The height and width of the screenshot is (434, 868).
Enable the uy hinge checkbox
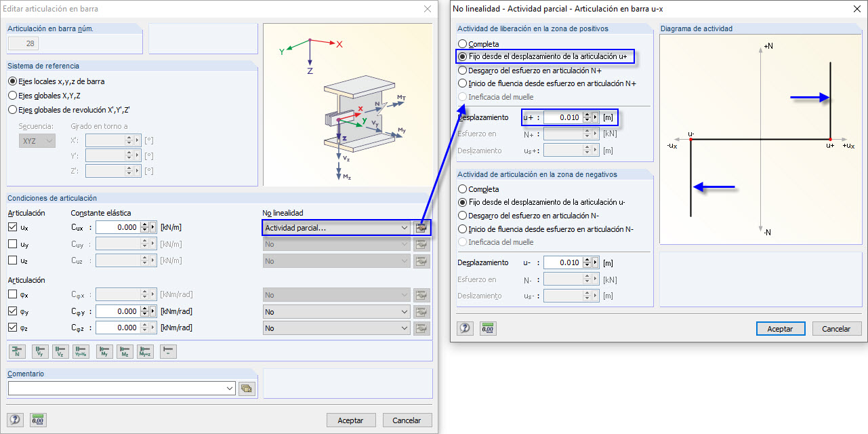[x=12, y=244]
